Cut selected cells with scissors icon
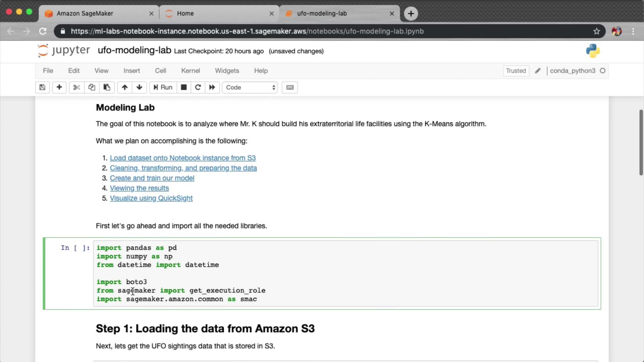Screen dimensions: 644x362 pos(76,87)
